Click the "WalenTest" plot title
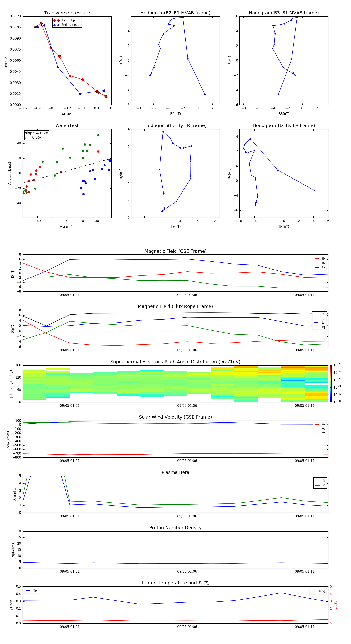 point(67,125)
